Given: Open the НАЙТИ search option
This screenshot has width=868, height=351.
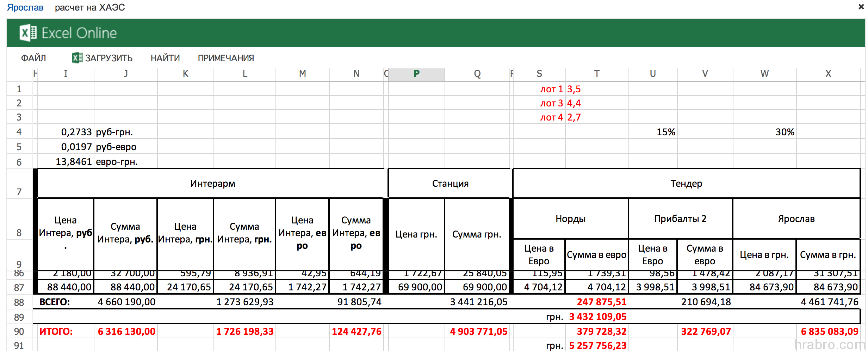Looking at the screenshot, I should [165, 58].
